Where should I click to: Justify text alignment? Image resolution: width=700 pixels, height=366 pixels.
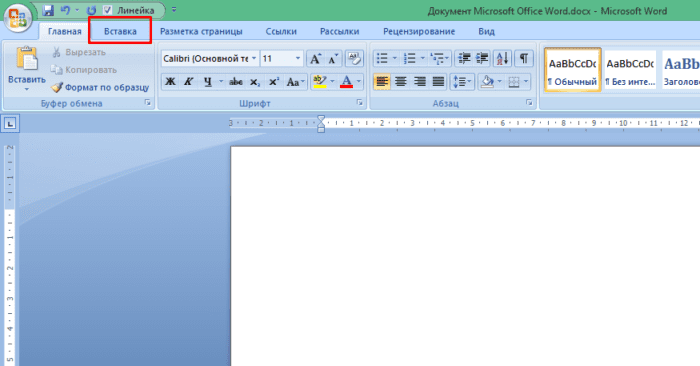(438, 82)
